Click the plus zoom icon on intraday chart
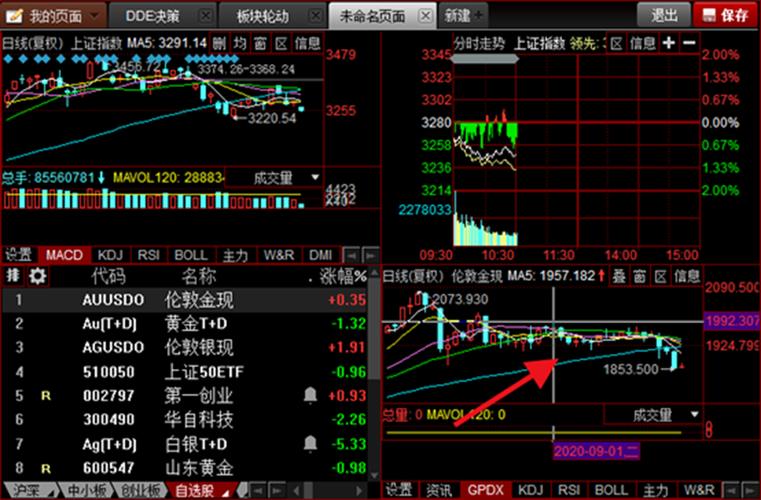761x500 pixels. tap(668, 43)
